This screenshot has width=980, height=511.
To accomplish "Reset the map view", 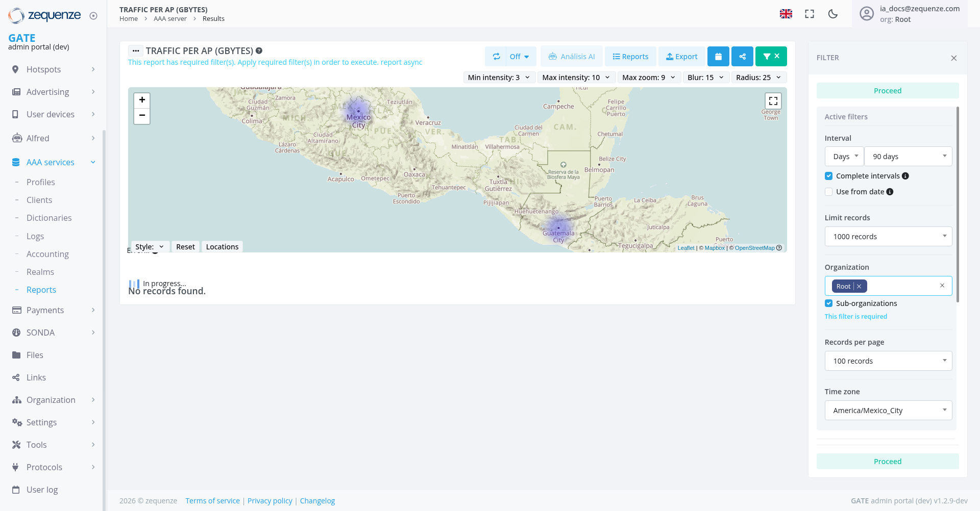I will point(185,247).
